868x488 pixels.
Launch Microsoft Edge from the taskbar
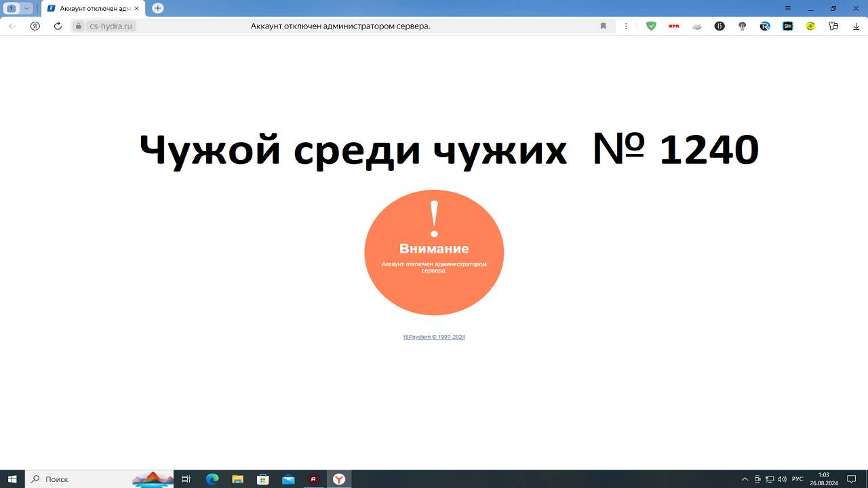point(212,479)
